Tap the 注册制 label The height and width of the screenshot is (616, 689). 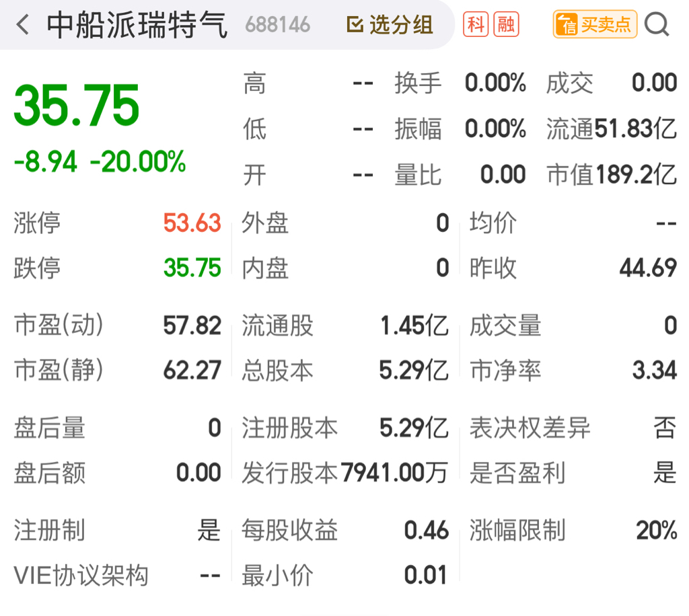click(49, 531)
